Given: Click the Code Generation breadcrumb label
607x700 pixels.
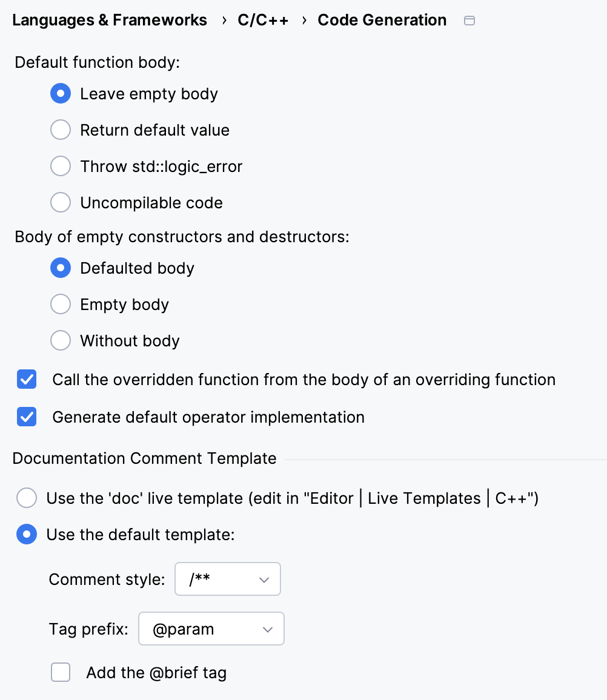Looking at the screenshot, I should [x=382, y=20].
